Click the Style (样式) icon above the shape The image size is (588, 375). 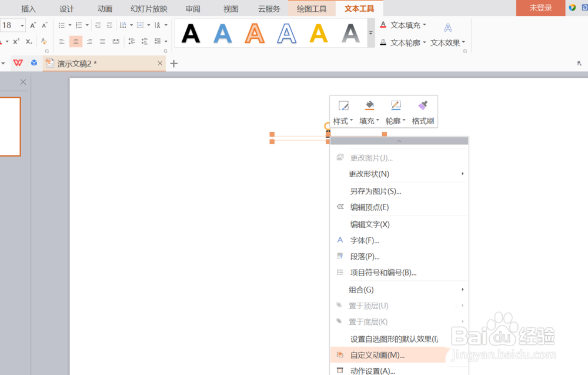[x=343, y=111]
